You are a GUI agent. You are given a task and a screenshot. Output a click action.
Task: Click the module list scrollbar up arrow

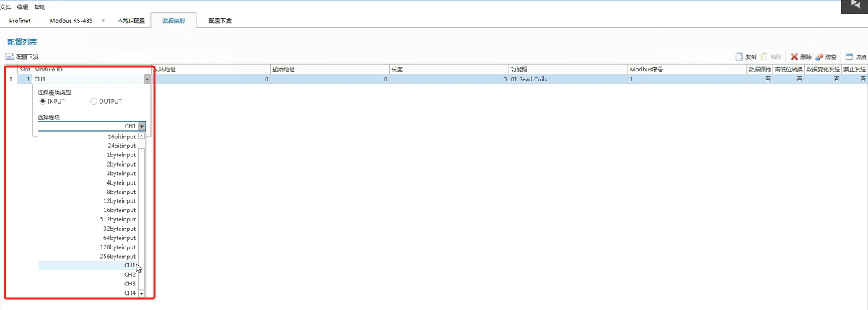click(x=142, y=136)
